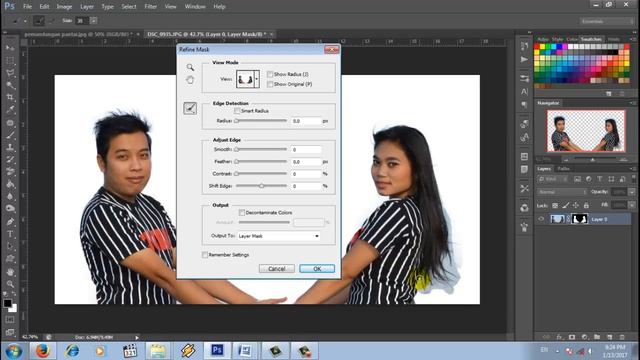This screenshot has height=360, width=640.
Task: Select the Lasso tool in left toolbar
Action: (x=10, y=73)
